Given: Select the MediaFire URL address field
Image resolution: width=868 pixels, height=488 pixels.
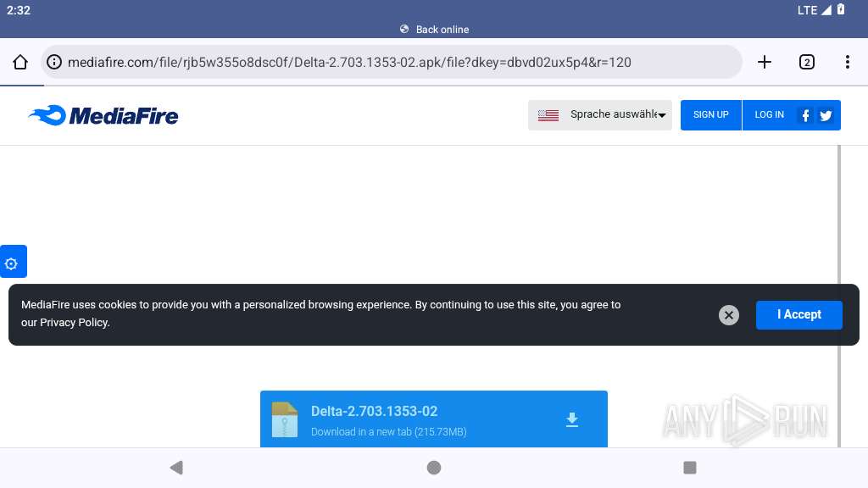Looking at the screenshot, I should 392,62.
